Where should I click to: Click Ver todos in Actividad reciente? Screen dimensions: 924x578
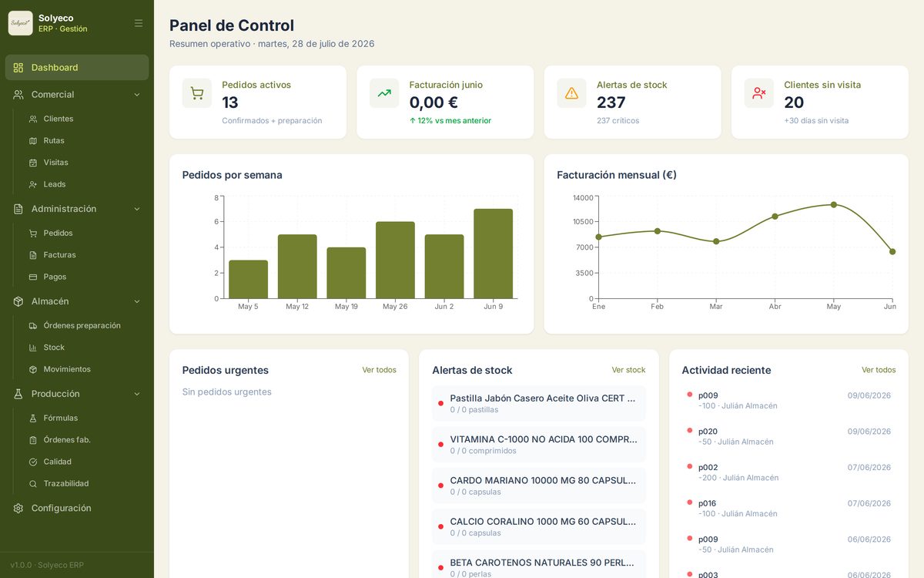coord(879,370)
